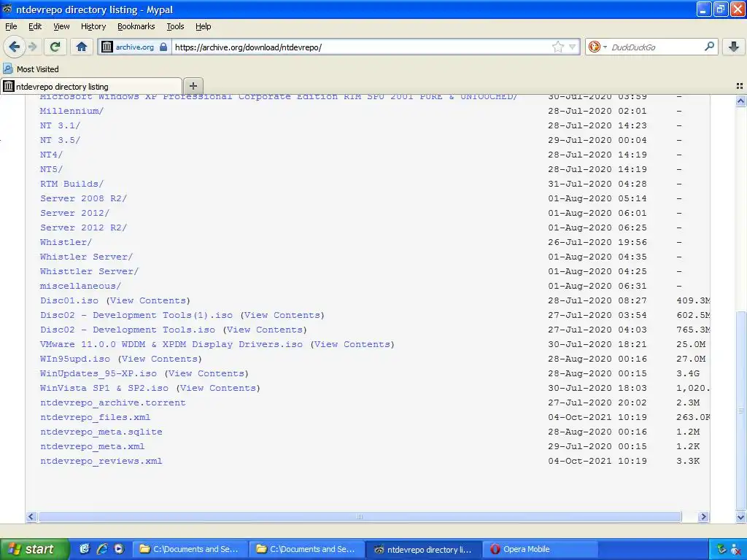Open the Downloads arrow button
Viewport: 747px width, 560px height.
coord(734,47)
